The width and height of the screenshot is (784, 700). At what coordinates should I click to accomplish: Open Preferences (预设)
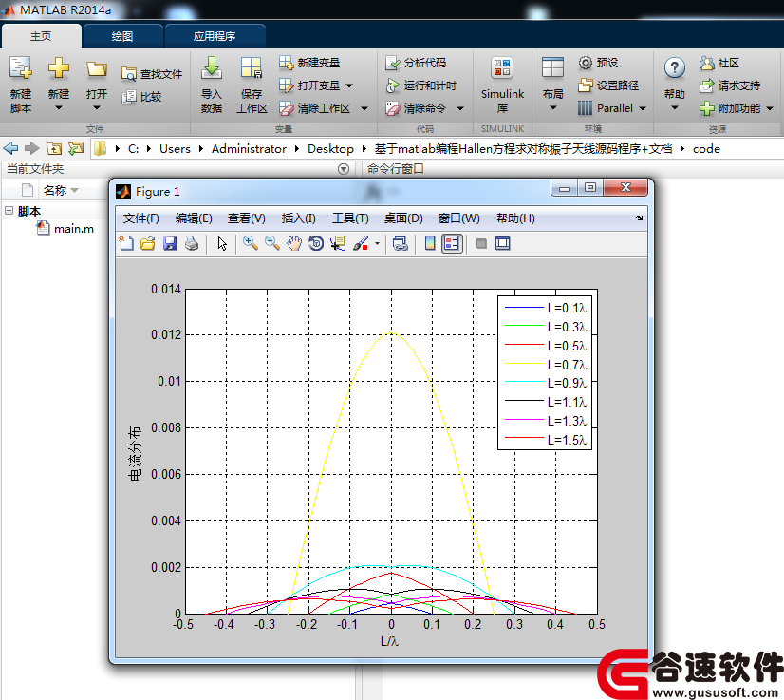tap(598, 63)
